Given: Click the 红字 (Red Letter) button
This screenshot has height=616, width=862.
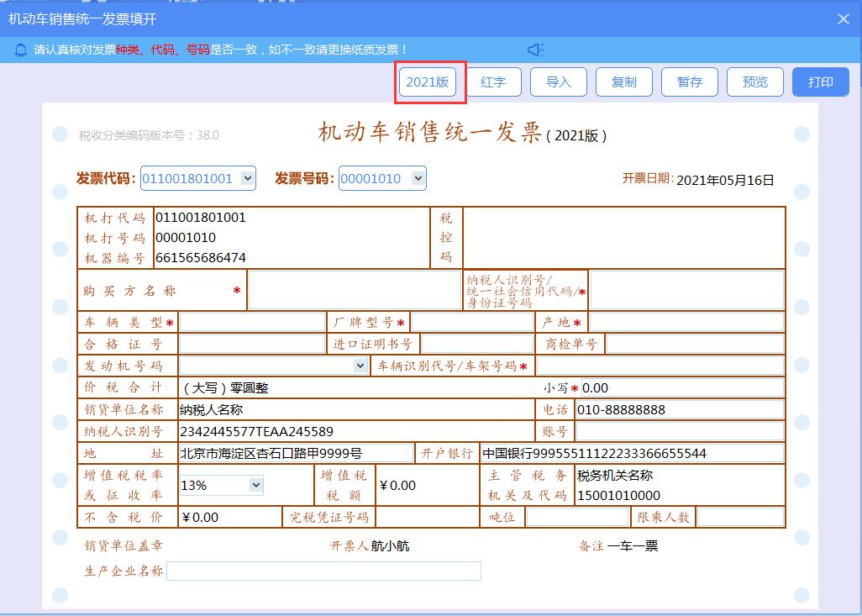Looking at the screenshot, I should (494, 82).
